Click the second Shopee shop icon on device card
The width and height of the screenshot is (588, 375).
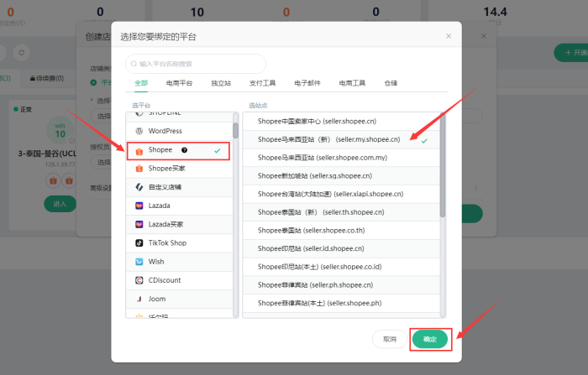70,180
